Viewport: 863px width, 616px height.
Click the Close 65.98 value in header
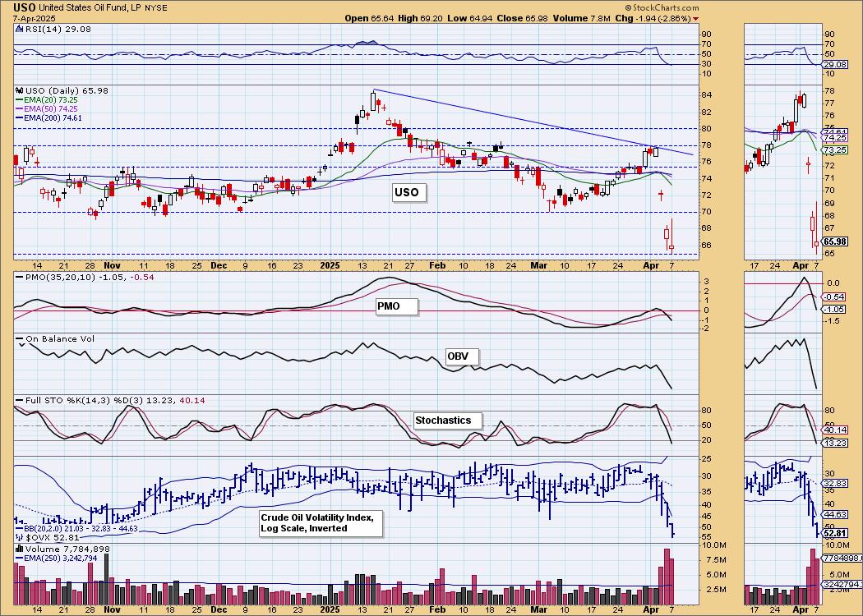click(522, 18)
